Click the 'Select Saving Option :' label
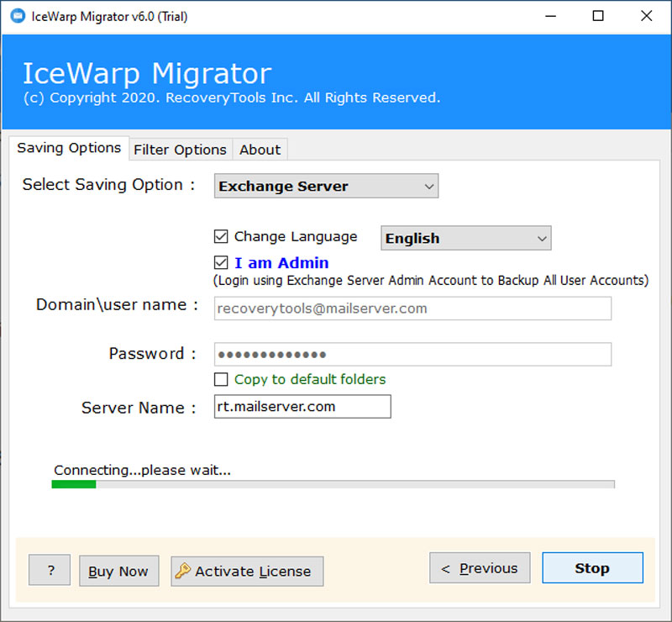The image size is (672, 622). [x=109, y=184]
